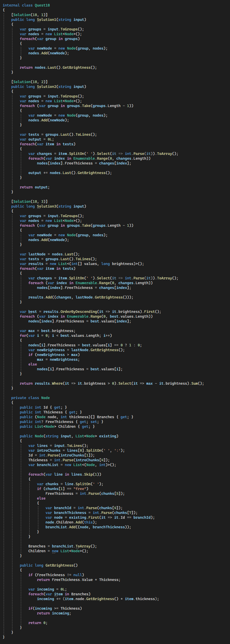The height and width of the screenshot is (644, 230).
Task: Click the class name Quest18 in the declaration
Action: (42, 5)
